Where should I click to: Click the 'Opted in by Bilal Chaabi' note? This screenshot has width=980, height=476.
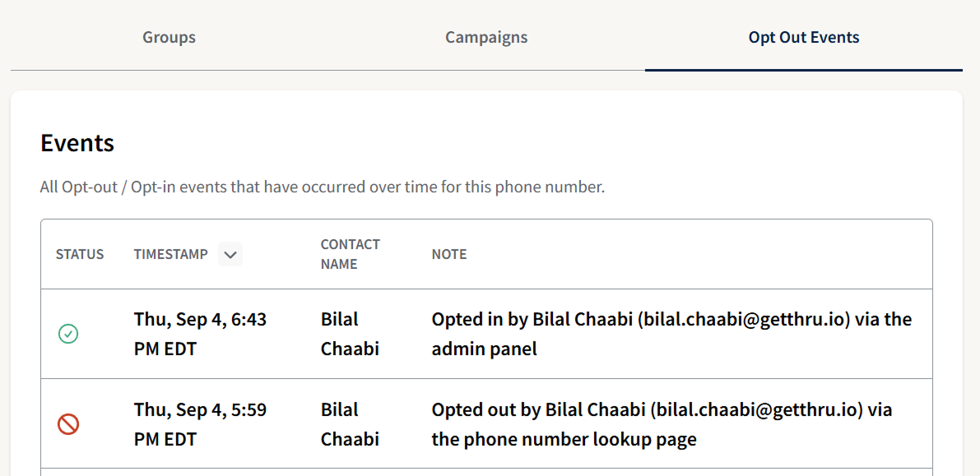671,319
